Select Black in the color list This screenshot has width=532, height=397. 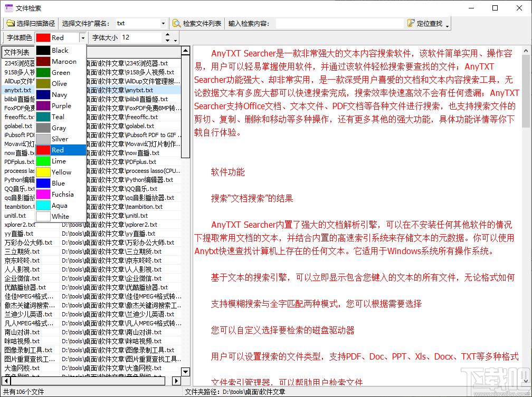[x=61, y=51]
